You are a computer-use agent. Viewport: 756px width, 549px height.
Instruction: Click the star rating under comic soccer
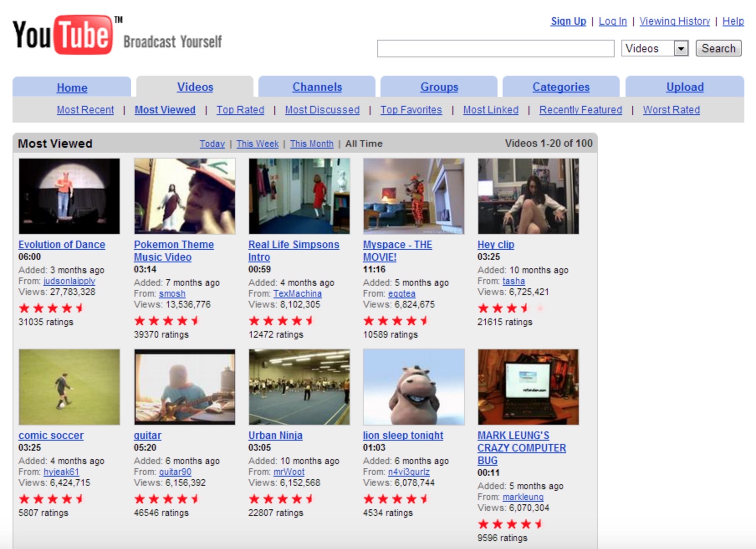[x=51, y=499]
